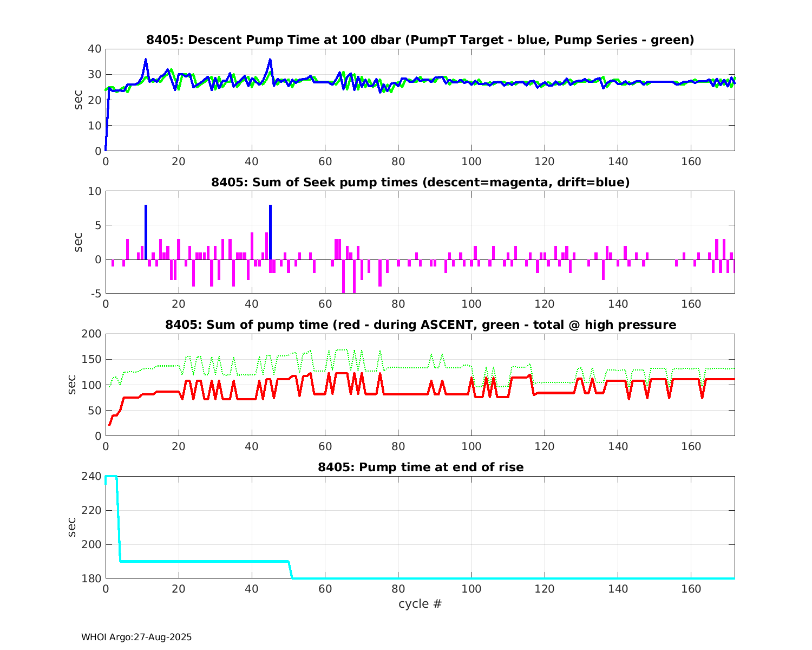Click the Descent Pump Time plot title
The width and height of the screenshot is (812, 650).
click(420, 40)
